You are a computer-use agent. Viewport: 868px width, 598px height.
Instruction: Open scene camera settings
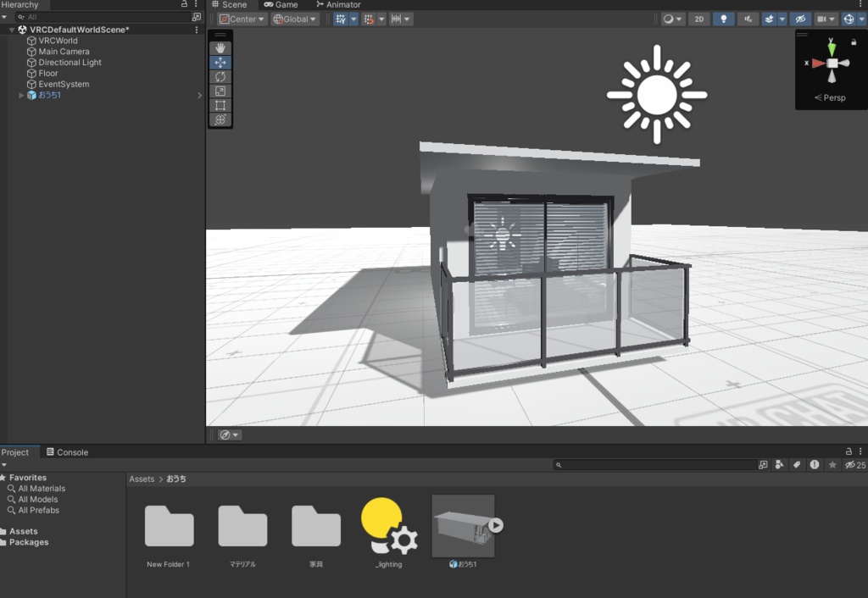(826, 19)
